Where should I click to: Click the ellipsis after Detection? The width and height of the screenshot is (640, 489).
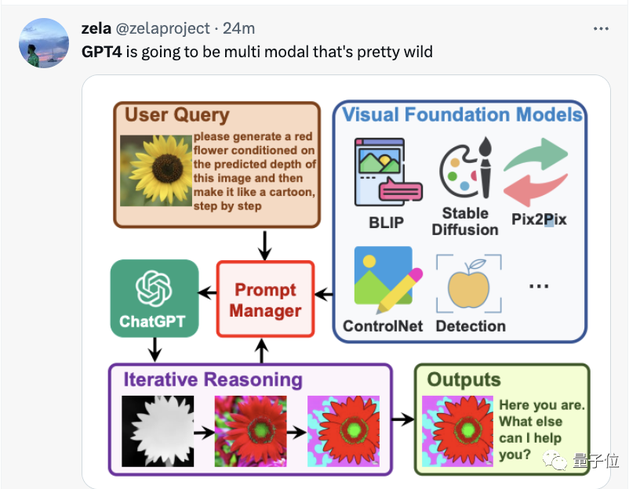(539, 285)
